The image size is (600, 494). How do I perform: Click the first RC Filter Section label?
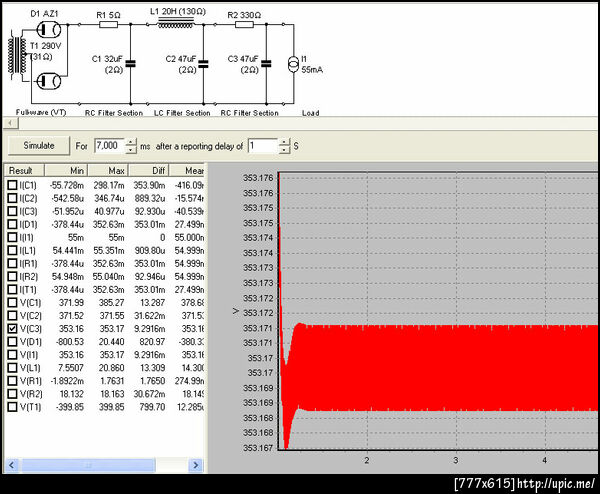click(x=114, y=113)
